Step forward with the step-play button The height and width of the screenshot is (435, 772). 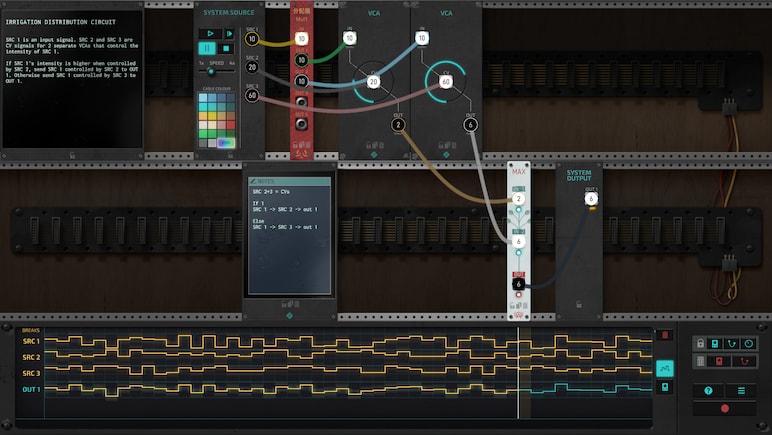(229, 33)
